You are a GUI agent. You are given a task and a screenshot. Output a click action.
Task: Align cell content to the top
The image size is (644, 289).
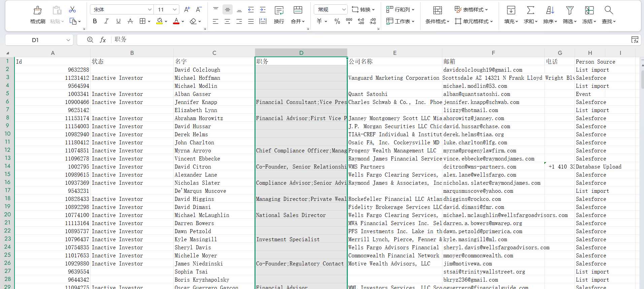(216, 9)
